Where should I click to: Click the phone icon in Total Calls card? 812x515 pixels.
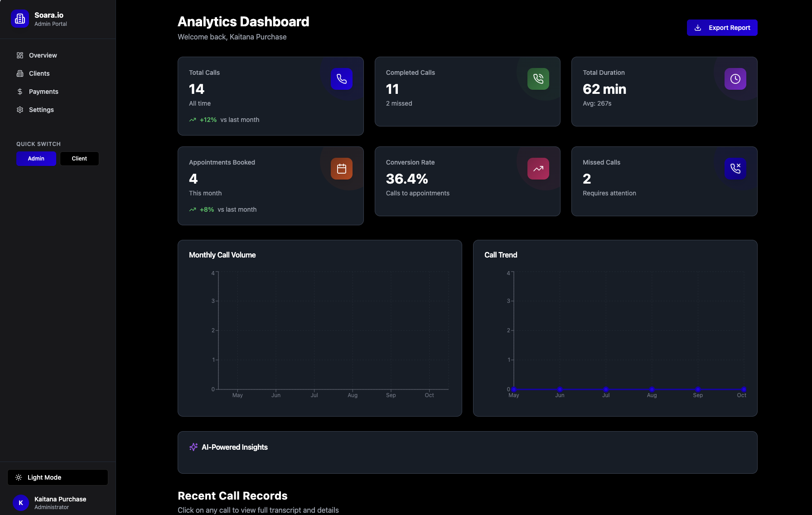pyautogui.click(x=341, y=79)
